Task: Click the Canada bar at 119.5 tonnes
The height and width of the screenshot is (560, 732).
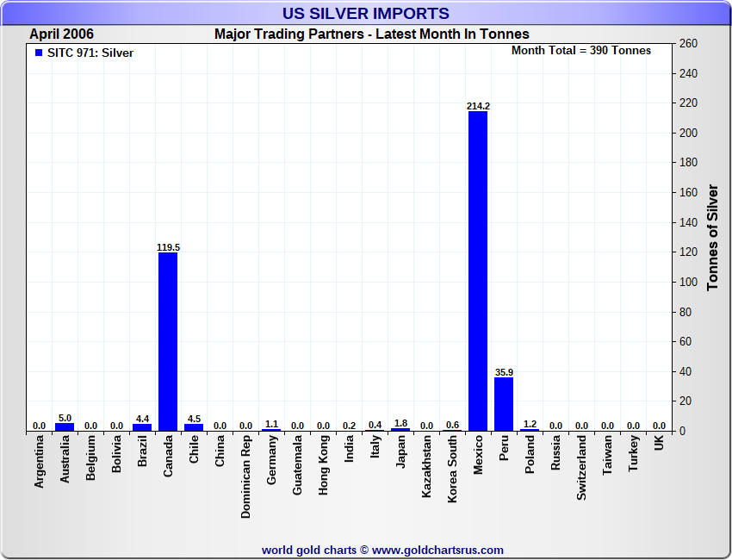Action: [168, 341]
